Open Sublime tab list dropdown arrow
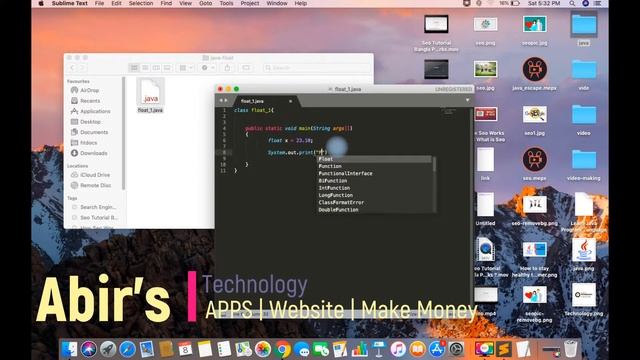This screenshot has width=640, height=360. [x=467, y=100]
